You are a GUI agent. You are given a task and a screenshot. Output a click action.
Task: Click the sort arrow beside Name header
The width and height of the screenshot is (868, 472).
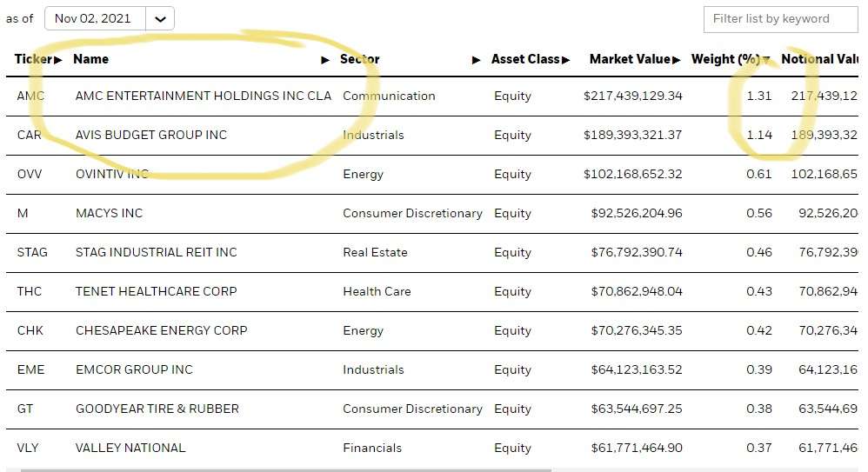(325, 60)
